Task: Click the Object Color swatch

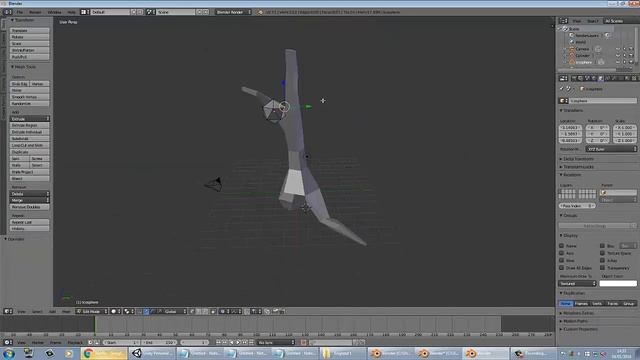Action: [618, 283]
